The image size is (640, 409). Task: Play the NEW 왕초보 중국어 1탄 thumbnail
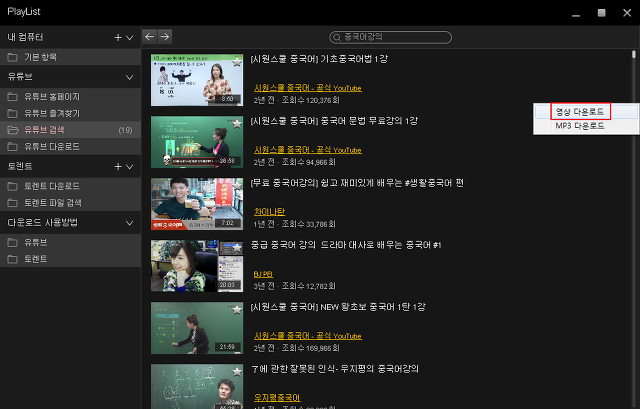click(197, 328)
